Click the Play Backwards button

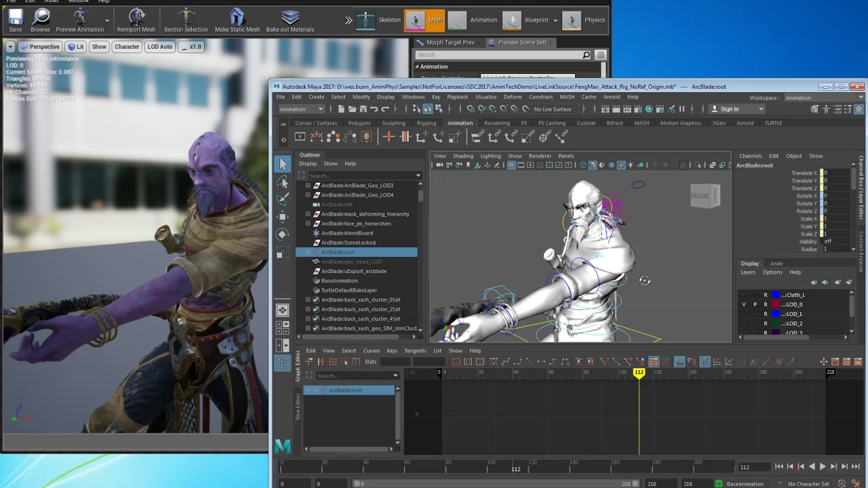812,466
